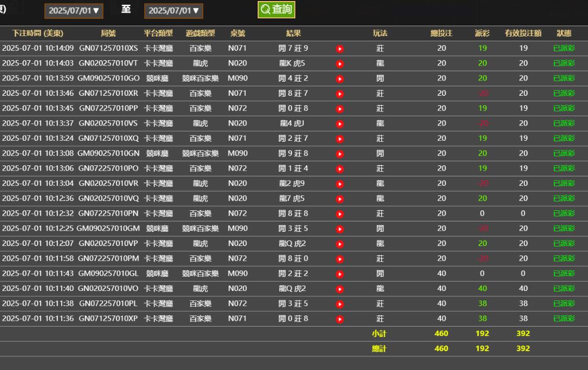Viewport: 588px width, 370px height.
Task: Play replay for round GN020257010VP
Action: pos(340,244)
